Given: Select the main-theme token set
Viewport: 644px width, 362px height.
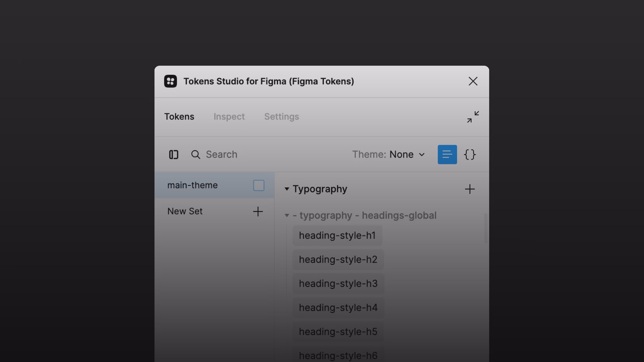Looking at the screenshot, I should pos(193,185).
